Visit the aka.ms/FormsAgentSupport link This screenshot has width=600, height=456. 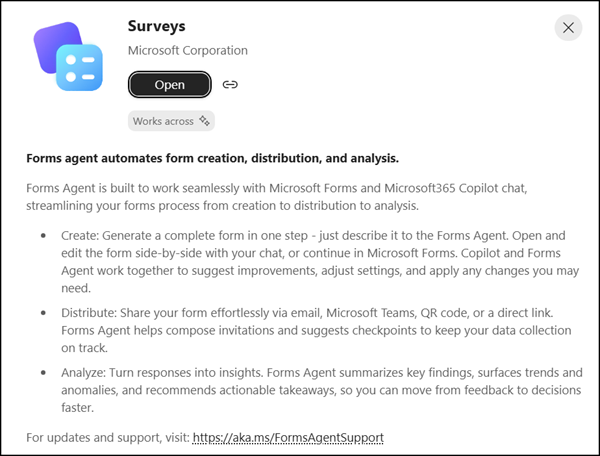pyautogui.click(x=288, y=437)
